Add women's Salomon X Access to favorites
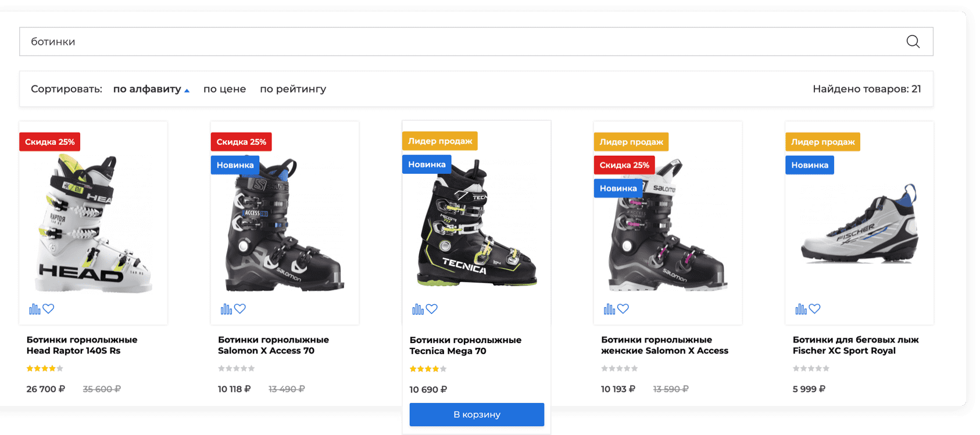The width and height of the screenshot is (980, 435). pos(623,309)
